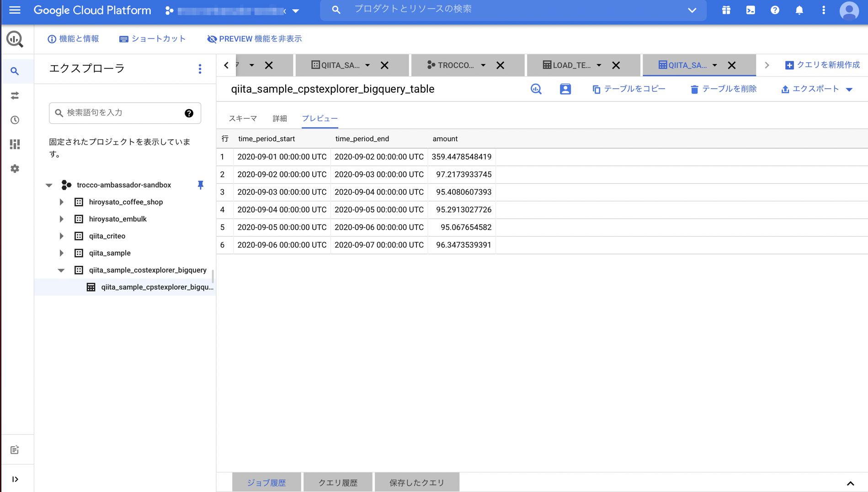
Task: Open the main navigation hamburger menu
Action: pos(15,10)
